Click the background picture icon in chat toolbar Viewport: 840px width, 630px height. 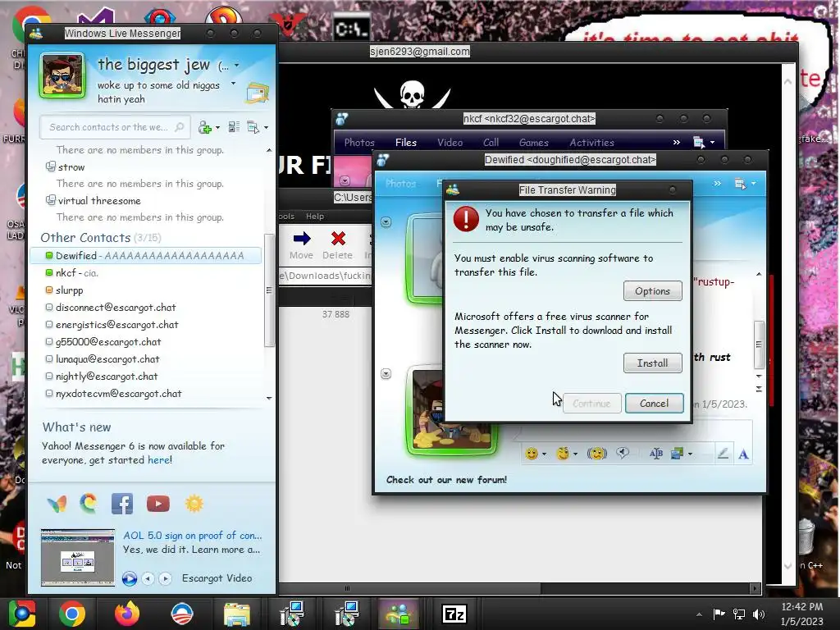(677, 454)
